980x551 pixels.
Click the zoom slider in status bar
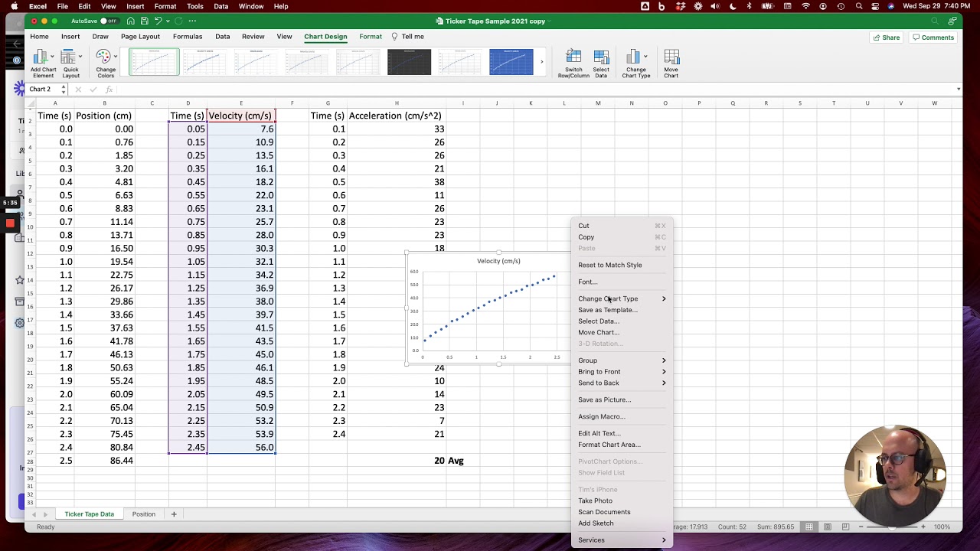pos(892,527)
